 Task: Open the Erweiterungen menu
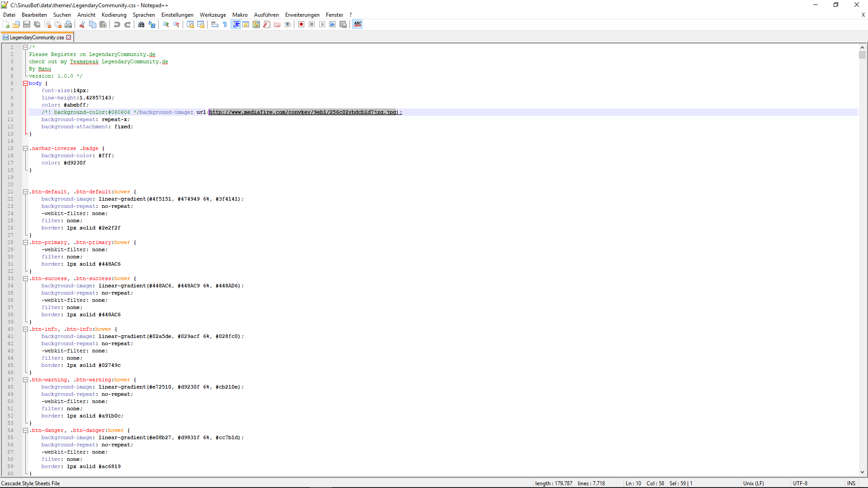302,15
